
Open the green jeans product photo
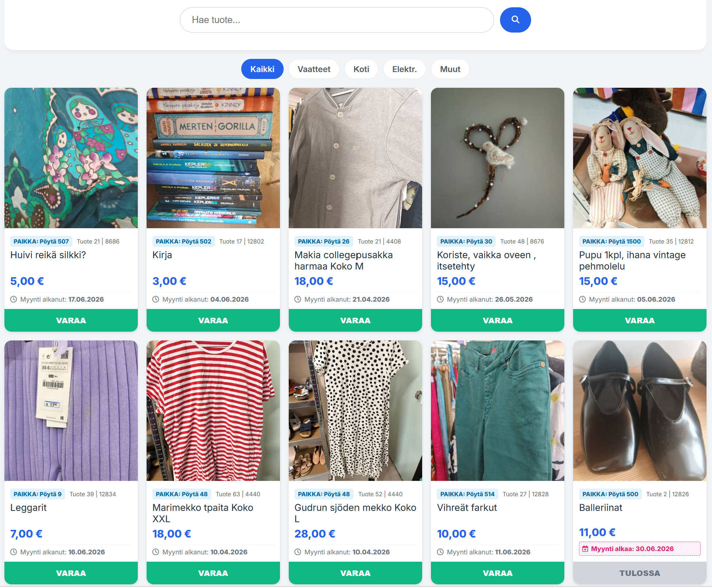(x=497, y=411)
